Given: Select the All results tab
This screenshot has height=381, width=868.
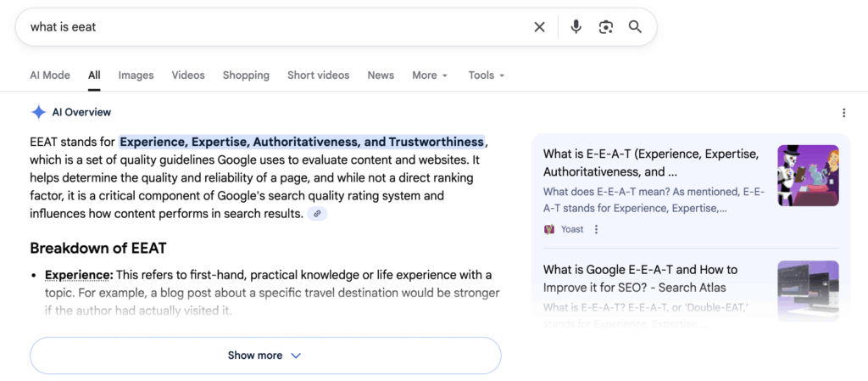Looking at the screenshot, I should click(x=94, y=76).
